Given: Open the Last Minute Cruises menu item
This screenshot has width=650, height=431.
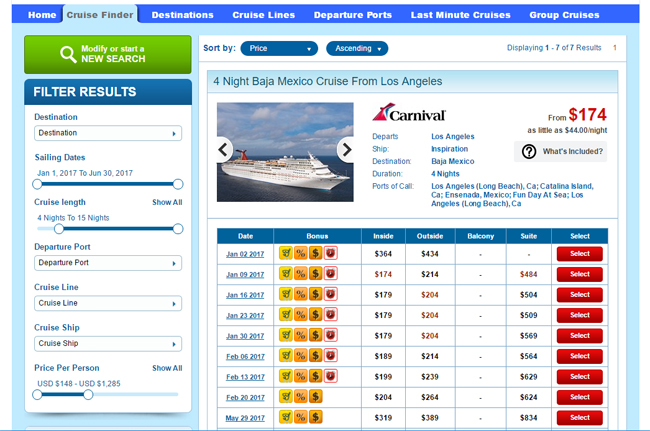Looking at the screenshot, I should click(x=461, y=15).
